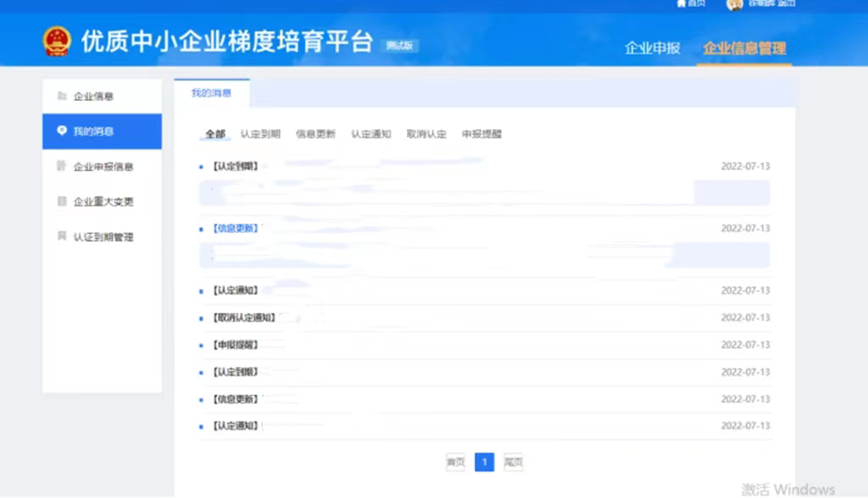The height and width of the screenshot is (498, 868).
Task: Open the first 【认定到期】 message
Action: click(235, 166)
